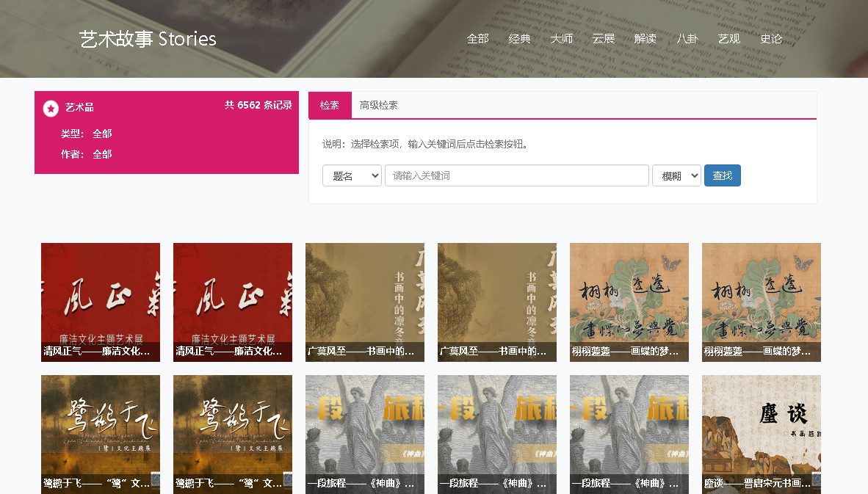Screen dimensions: 868x494
Task: Open the first 栩栩蘧蘧 thumbnail
Action: pos(629,302)
